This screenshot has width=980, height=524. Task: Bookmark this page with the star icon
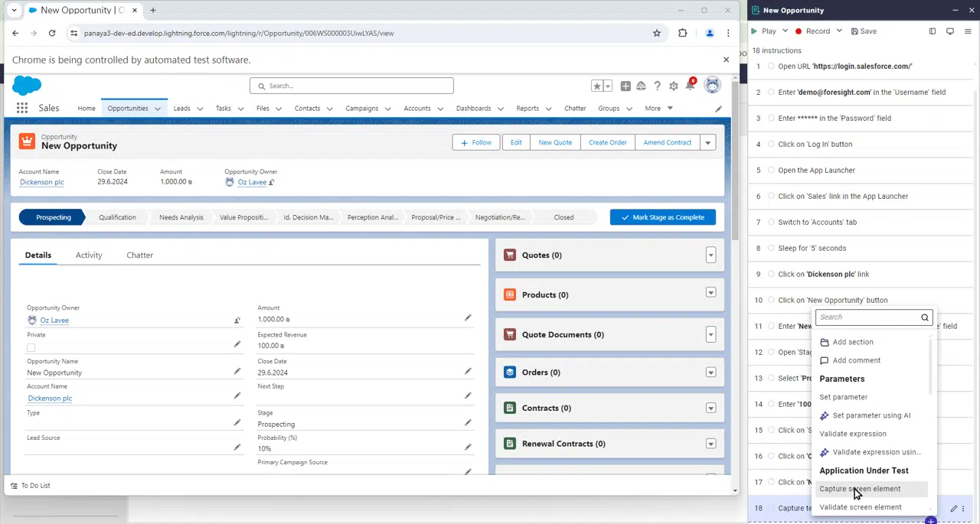tap(656, 33)
